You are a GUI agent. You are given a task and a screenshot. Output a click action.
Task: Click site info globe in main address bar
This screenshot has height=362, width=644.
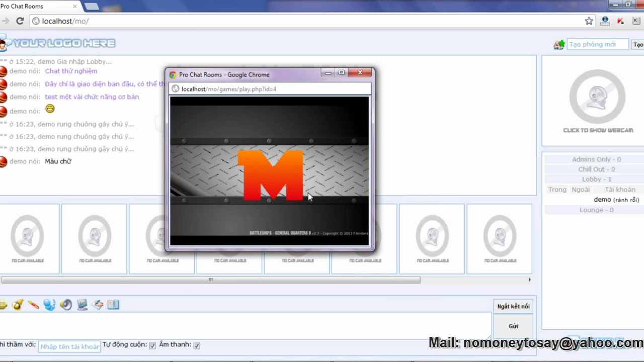pos(36,21)
